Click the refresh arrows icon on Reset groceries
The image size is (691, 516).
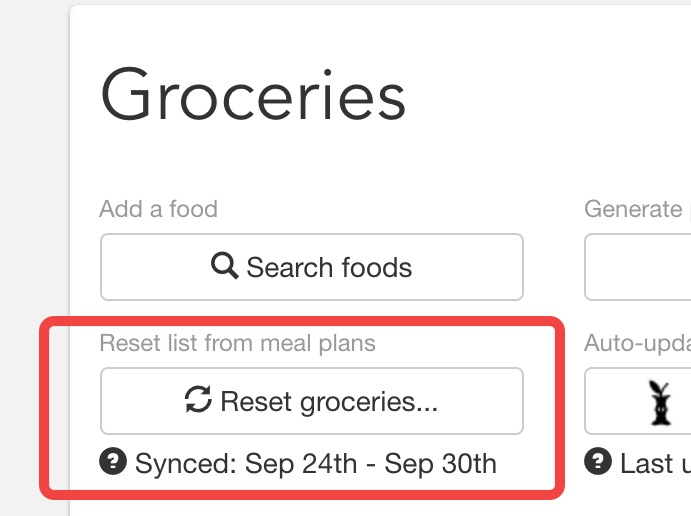(x=198, y=399)
